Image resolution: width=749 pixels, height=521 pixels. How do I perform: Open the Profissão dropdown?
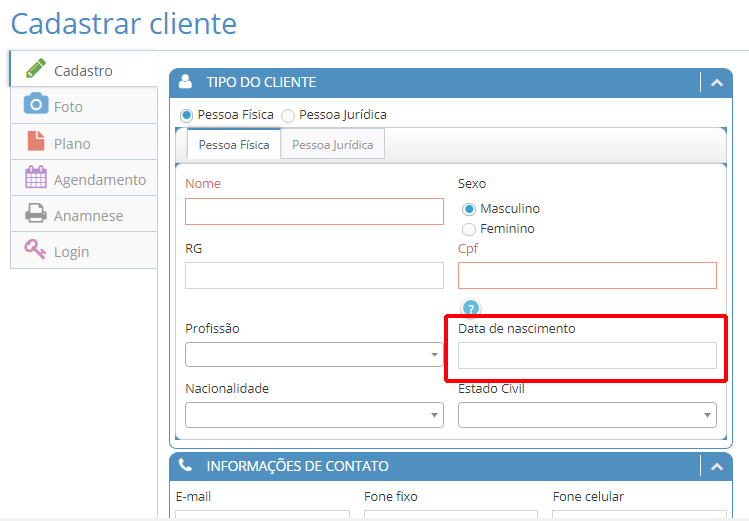pyautogui.click(x=314, y=355)
